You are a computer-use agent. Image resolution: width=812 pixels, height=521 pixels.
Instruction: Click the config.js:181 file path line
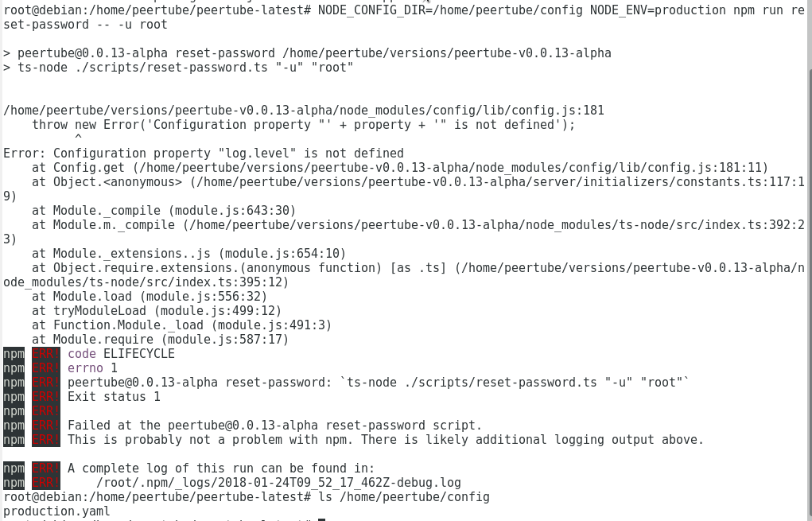tap(304, 111)
